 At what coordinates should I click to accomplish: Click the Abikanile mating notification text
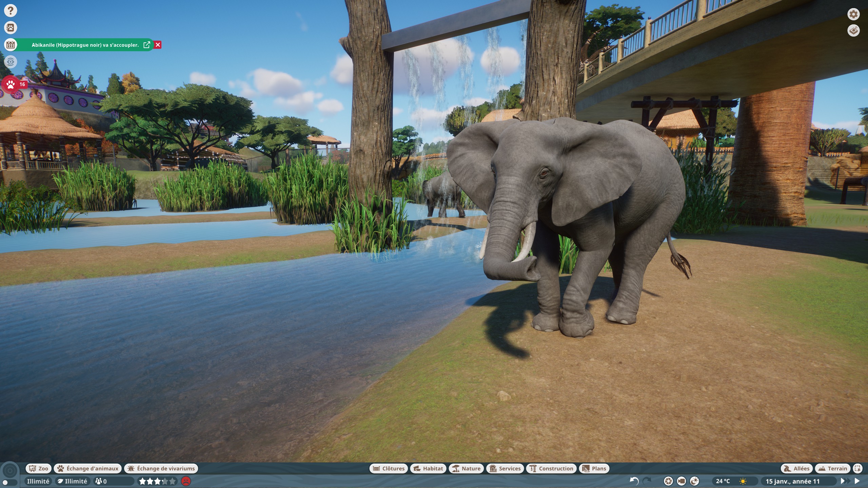85,45
